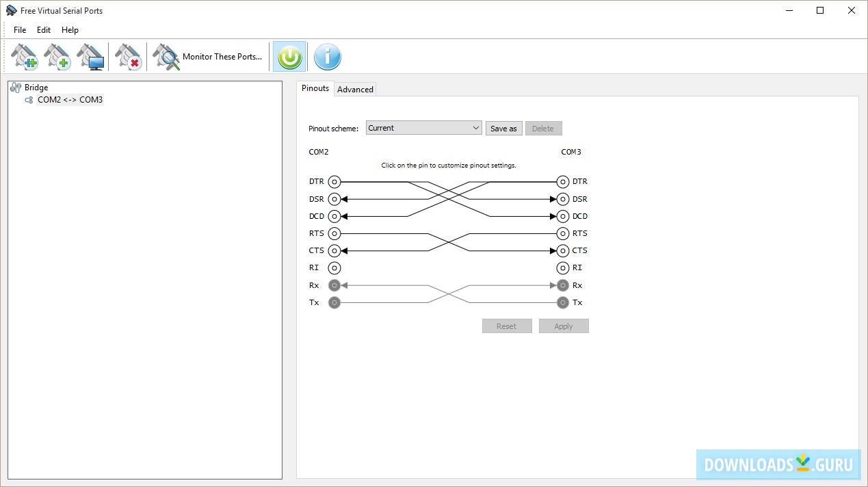The height and width of the screenshot is (487, 868).
Task: Click the COM2 DTR pin
Action: pos(334,182)
